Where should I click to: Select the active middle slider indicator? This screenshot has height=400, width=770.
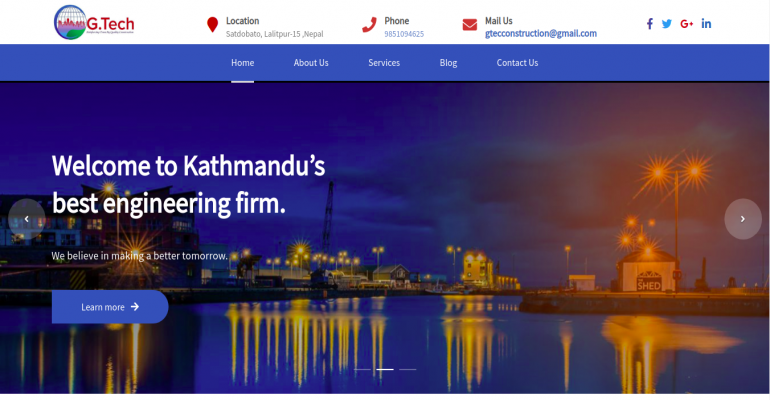click(x=385, y=369)
